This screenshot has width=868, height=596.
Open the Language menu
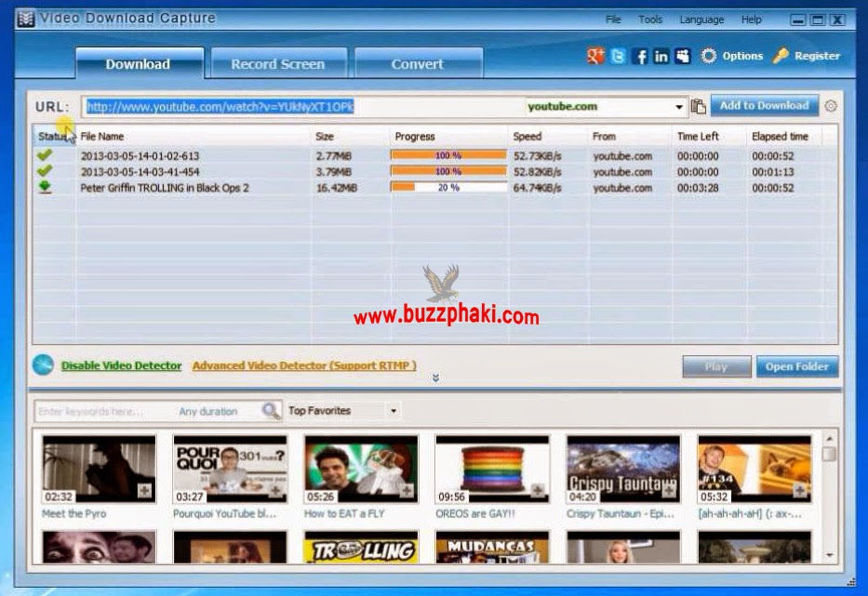coord(701,20)
